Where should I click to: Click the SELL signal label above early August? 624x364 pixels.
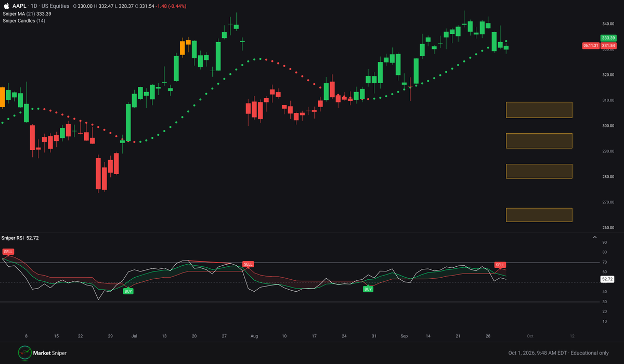pyautogui.click(x=248, y=264)
